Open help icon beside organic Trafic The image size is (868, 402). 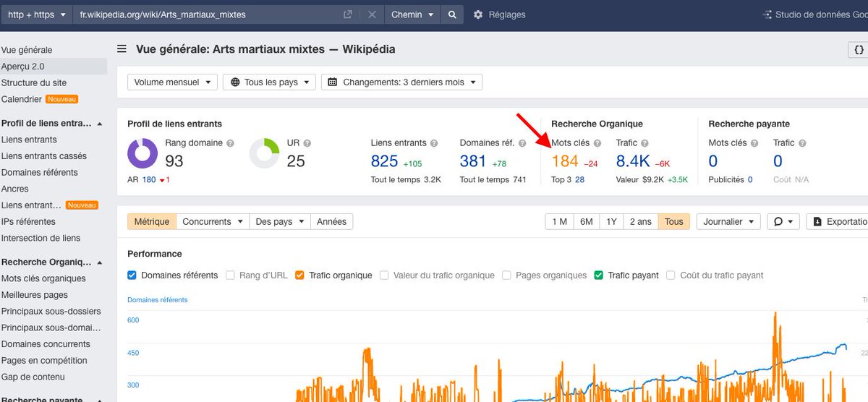[644, 143]
